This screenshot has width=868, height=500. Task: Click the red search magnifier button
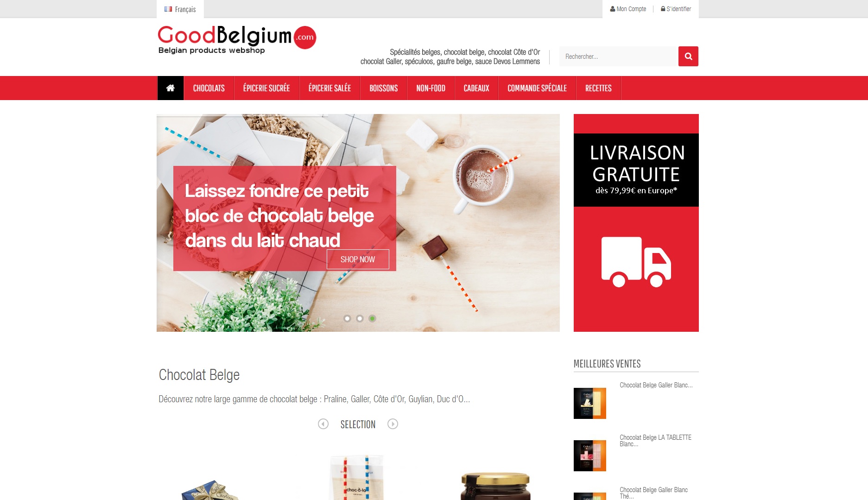point(688,56)
